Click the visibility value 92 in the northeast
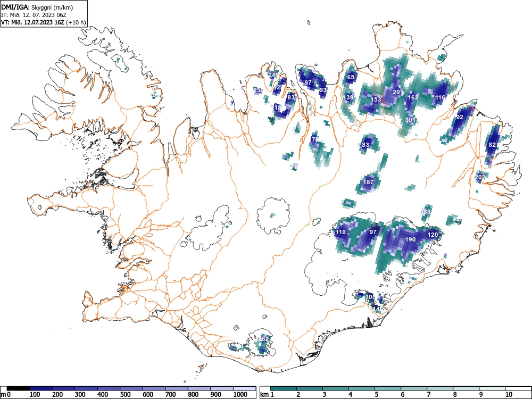 [x=460, y=118]
